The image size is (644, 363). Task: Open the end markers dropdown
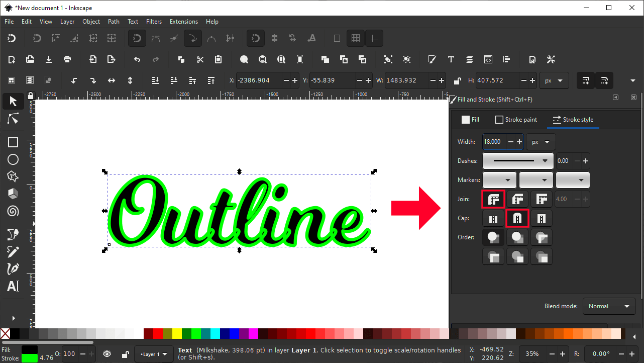click(x=573, y=180)
